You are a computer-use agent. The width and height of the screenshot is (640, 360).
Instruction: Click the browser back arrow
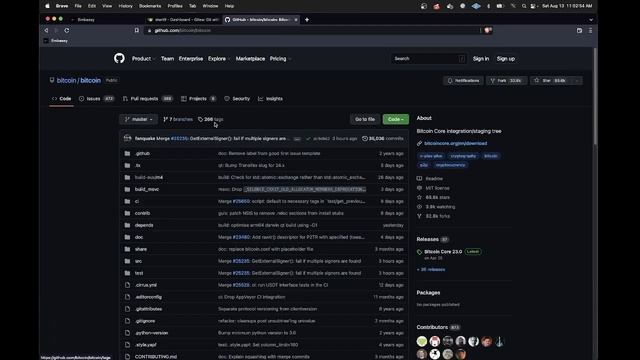coord(46,31)
